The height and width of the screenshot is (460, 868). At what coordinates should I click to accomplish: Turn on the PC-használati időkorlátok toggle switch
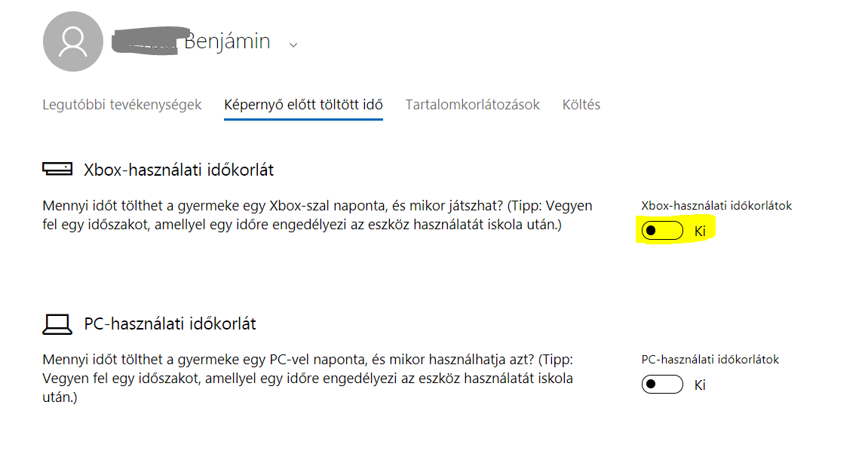click(661, 385)
